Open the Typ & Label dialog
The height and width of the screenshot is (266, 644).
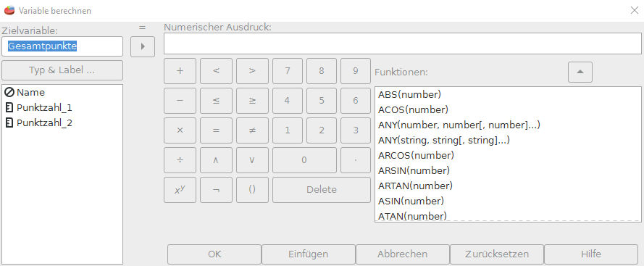coord(62,70)
